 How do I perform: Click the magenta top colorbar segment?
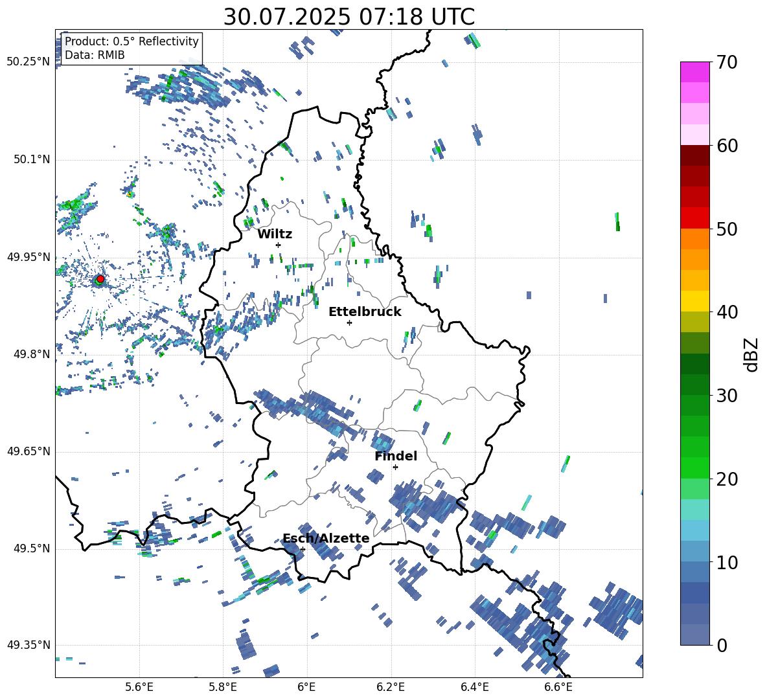(695, 73)
